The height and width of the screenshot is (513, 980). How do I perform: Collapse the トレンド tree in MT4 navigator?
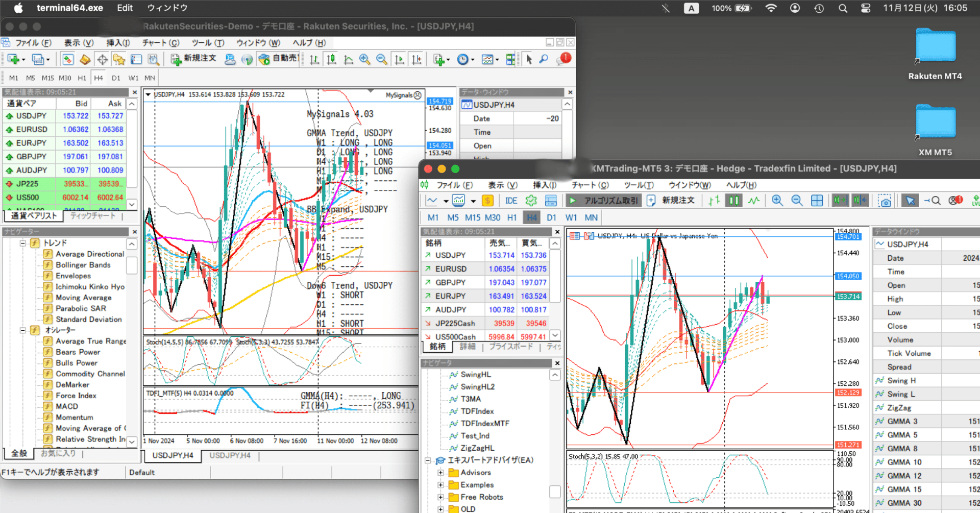click(23, 243)
